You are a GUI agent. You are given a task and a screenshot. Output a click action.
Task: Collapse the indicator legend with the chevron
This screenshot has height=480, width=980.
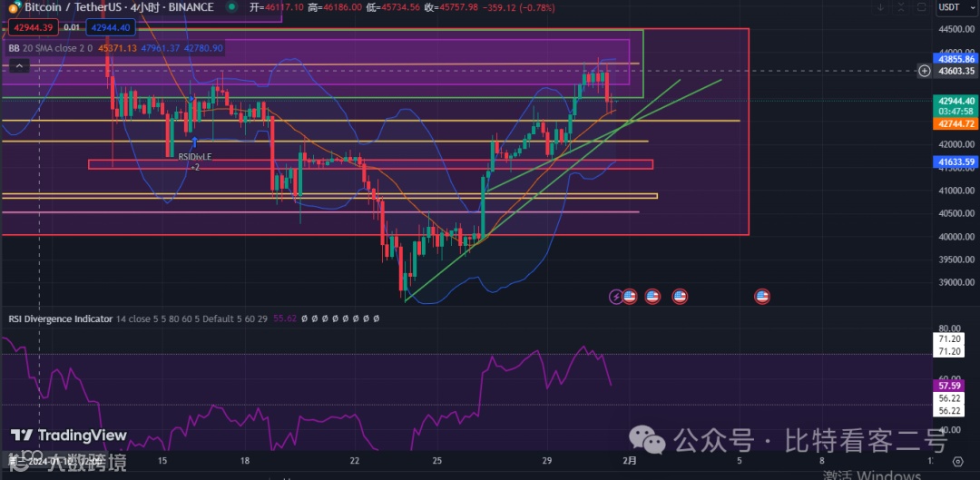19,65
